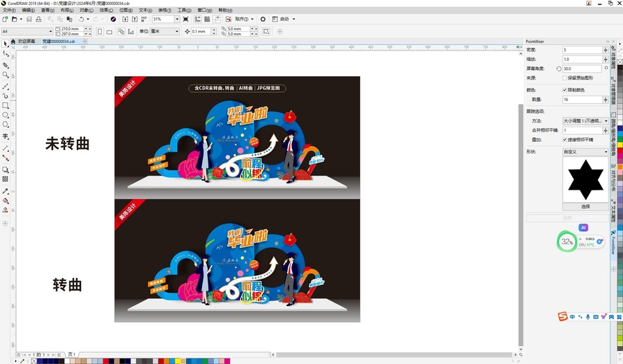Toggle show grid button in toolbar
The image size is (623, 364).
pos(207,19)
